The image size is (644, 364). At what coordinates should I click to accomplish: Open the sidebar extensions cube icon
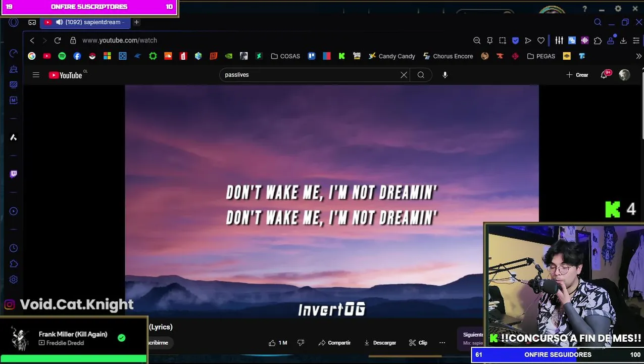(14, 264)
